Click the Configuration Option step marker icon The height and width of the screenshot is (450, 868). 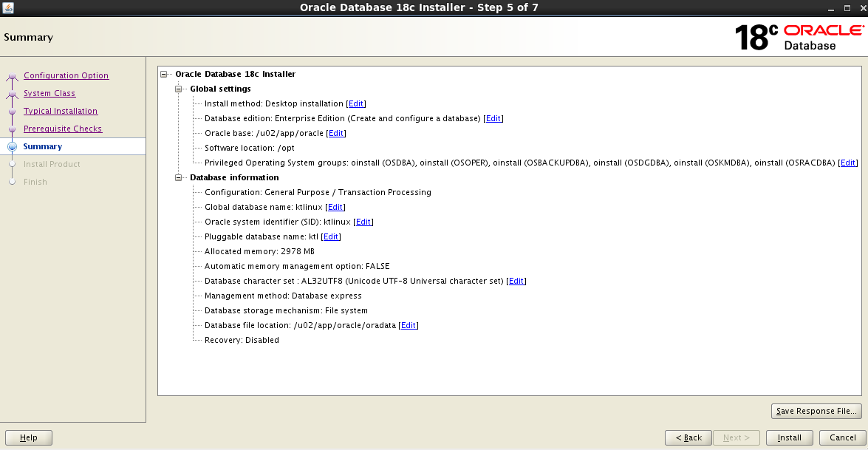click(x=12, y=76)
